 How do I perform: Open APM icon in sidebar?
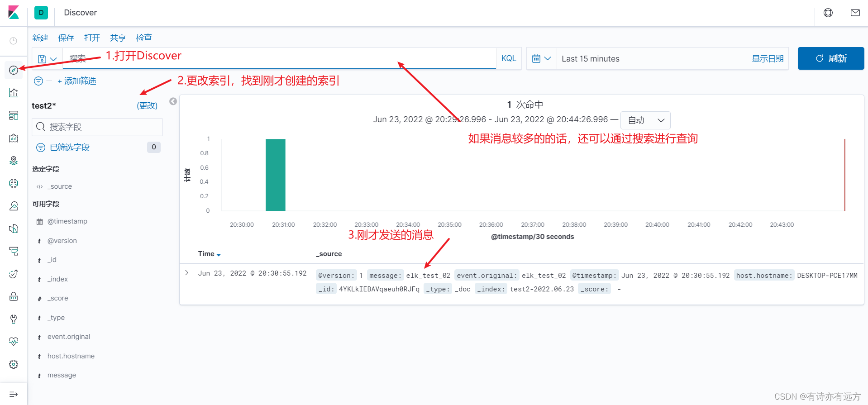click(x=14, y=251)
